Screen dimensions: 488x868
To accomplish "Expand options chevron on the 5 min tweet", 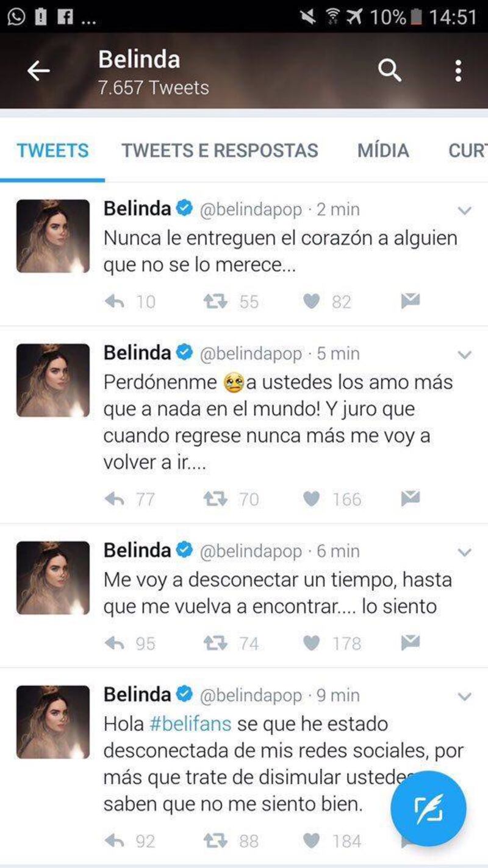I will 465,355.
